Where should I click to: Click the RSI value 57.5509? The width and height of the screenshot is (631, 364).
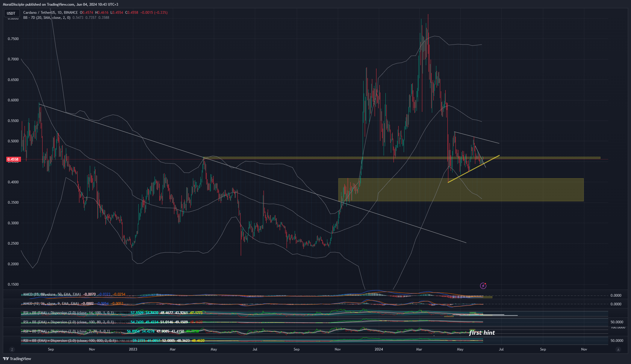[x=137, y=313]
